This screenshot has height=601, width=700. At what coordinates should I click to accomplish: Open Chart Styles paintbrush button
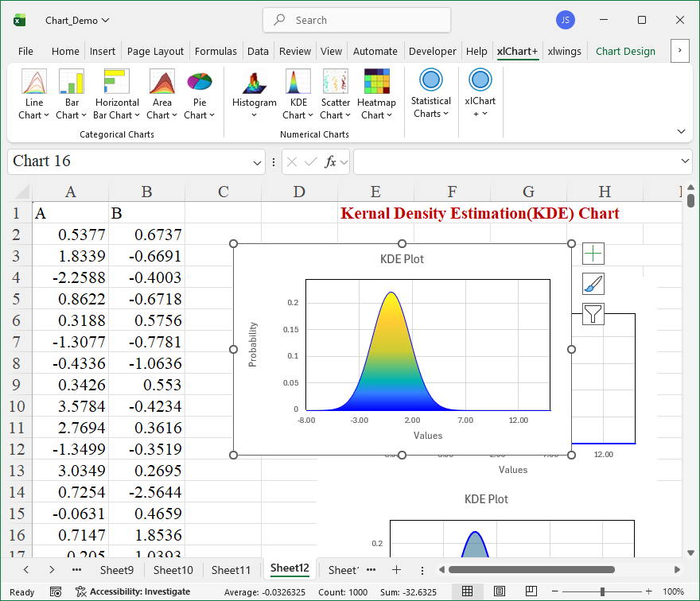[x=593, y=284]
